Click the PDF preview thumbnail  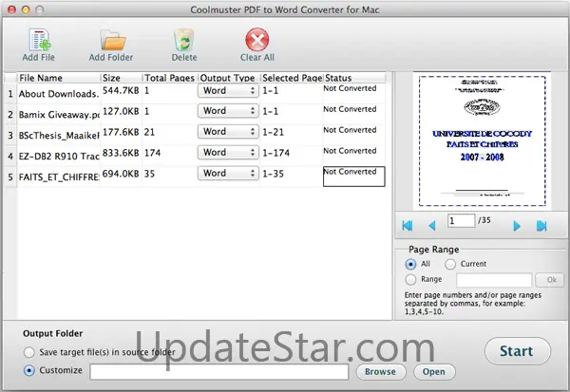point(482,141)
